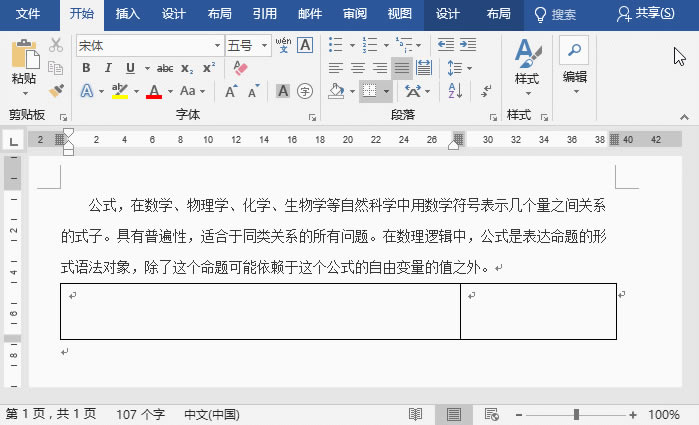Toggle Underline formatting
Viewport: 699px width, 425px height.
(130, 68)
